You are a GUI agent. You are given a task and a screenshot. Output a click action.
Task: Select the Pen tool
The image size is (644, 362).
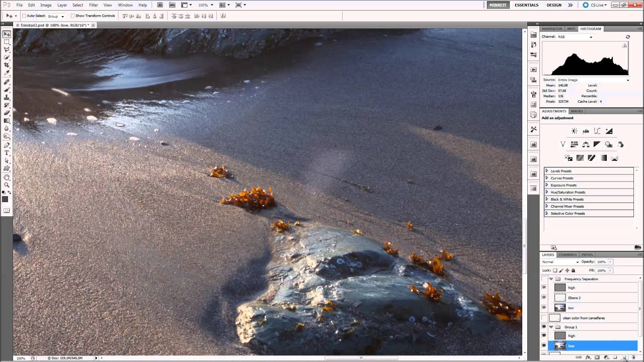coord(7,145)
